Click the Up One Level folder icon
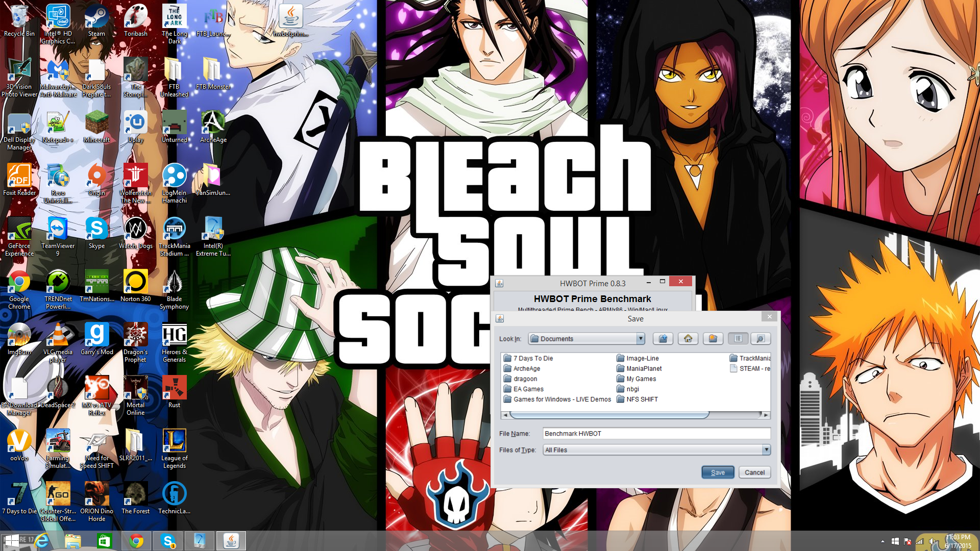 (x=663, y=339)
